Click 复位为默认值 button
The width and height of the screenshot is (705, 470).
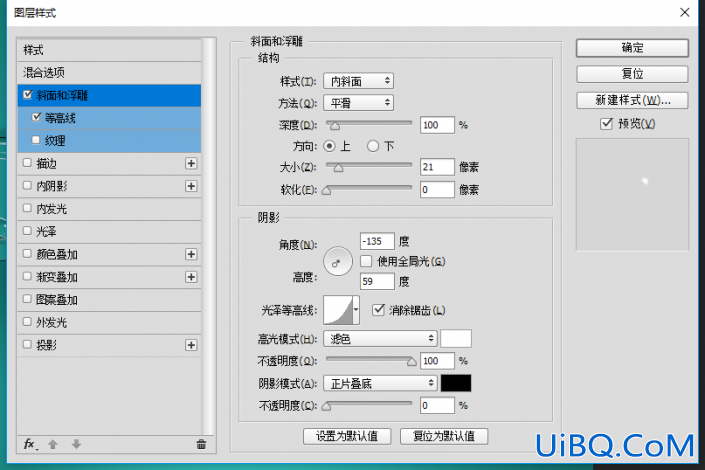click(x=444, y=436)
